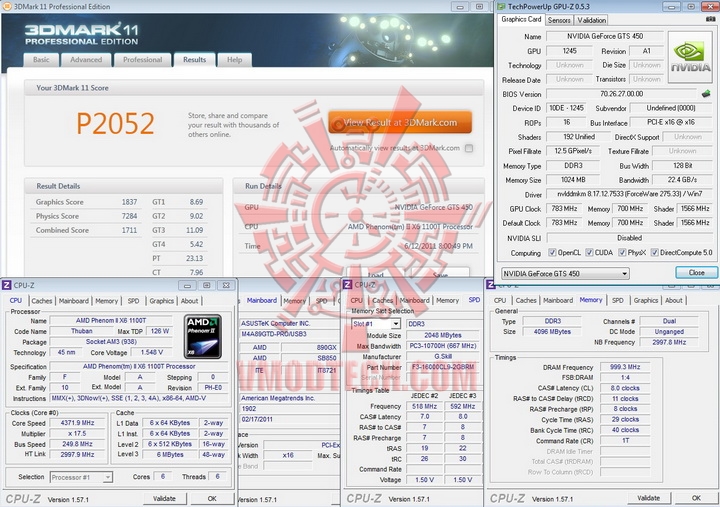This screenshot has height=507, width=720.
Task: Open the Basic tab in 3DMark 11
Action: tap(41, 60)
